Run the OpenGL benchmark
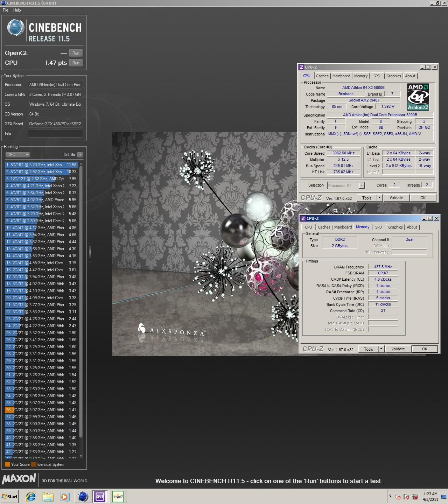Screen dimensions: 448x504 pos(76,53)
